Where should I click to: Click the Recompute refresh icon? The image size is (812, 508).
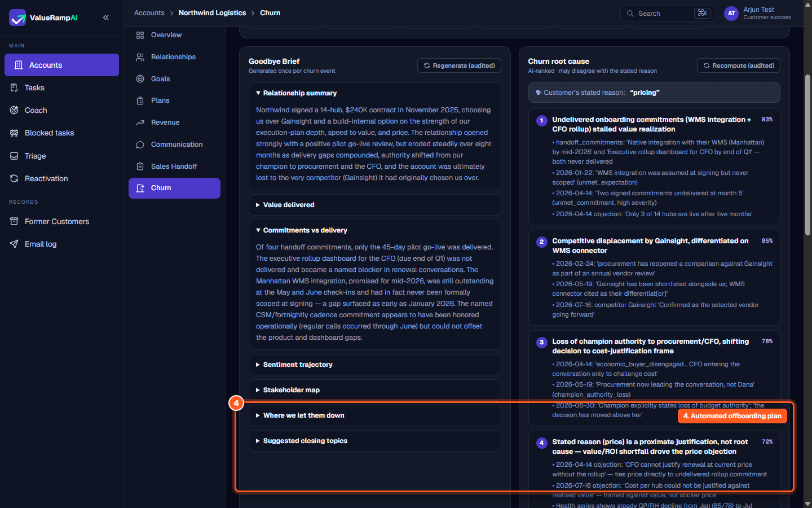pos(706,65)
